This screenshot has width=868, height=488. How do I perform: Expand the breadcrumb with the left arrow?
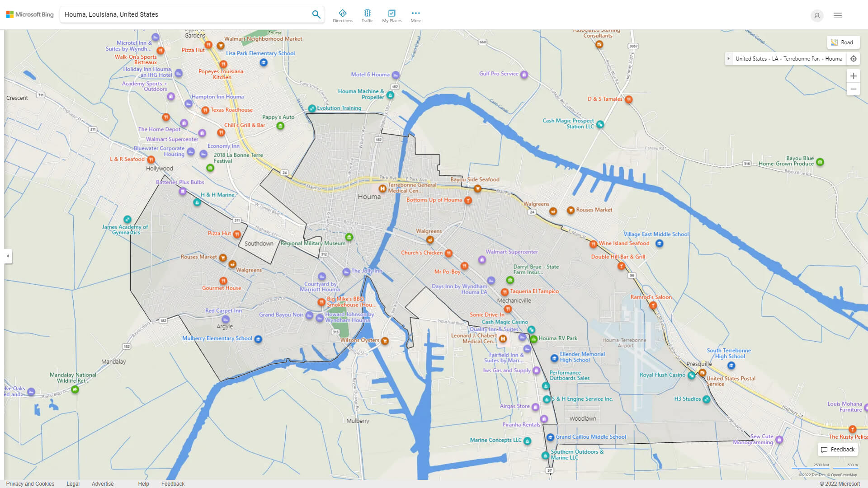(729, 58)
